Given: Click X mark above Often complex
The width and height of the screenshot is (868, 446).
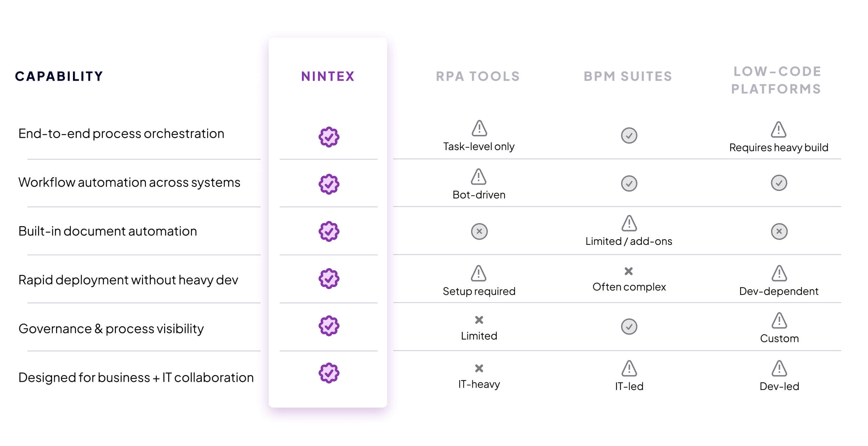Looking at the screenshot, I should 628,271.
